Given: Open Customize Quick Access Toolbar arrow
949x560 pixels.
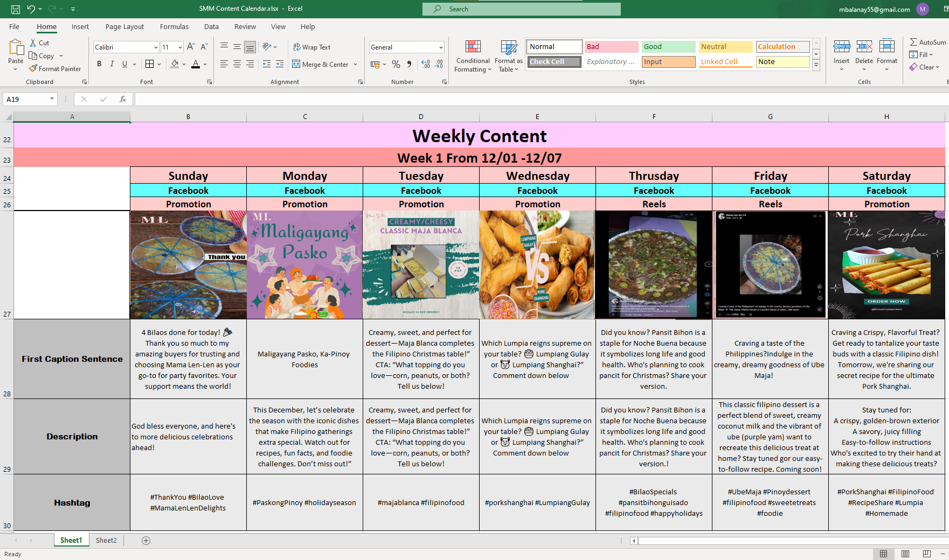Looking at the screenshot, I should (x=73, y=9).
